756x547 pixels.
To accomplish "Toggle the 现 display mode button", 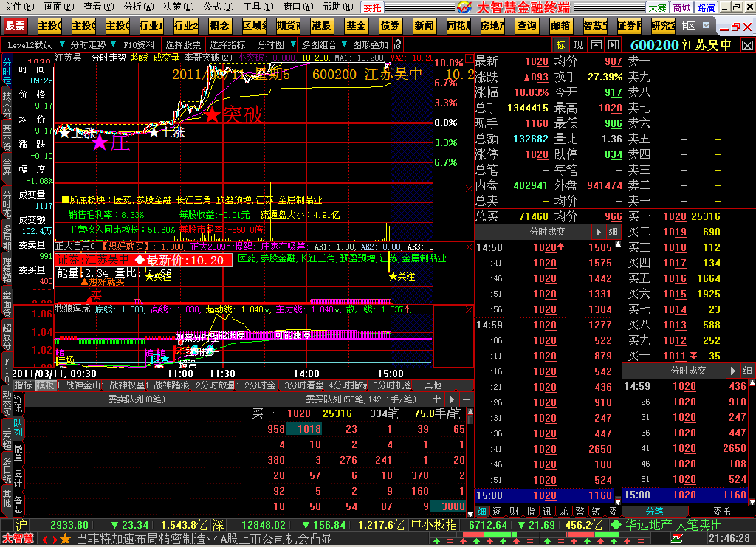I will coord(578,45).
